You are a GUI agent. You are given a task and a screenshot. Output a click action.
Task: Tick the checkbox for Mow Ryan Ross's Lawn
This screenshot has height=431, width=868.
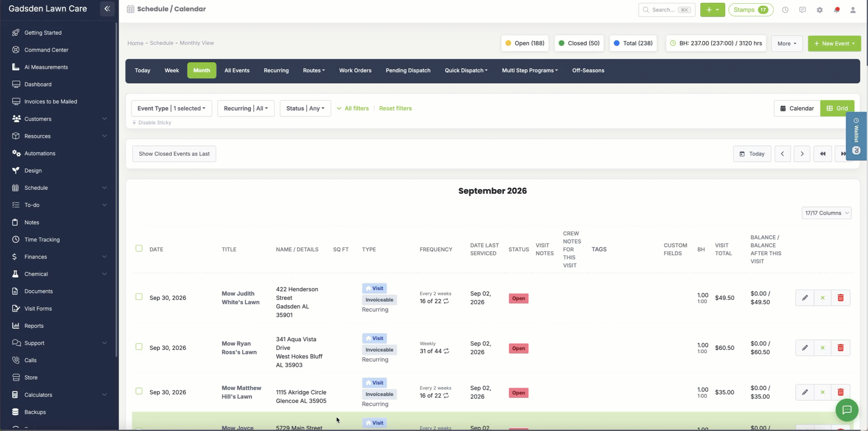coord(139,347)
